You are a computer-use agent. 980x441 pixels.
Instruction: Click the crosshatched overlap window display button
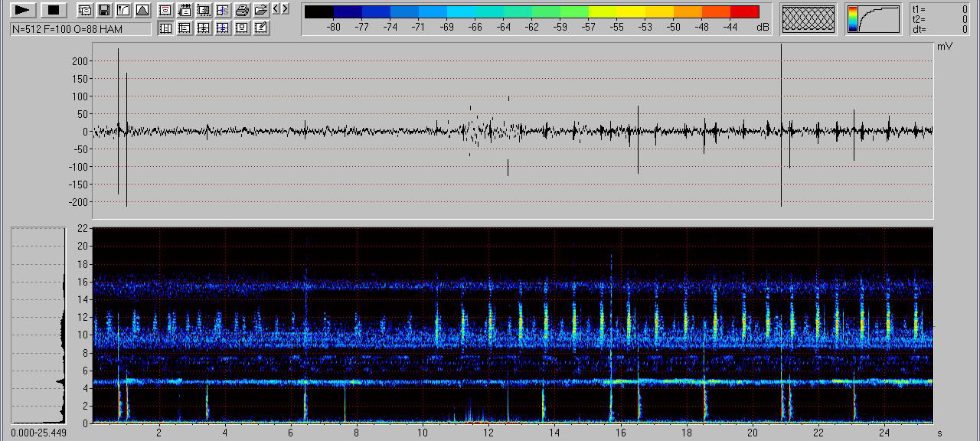(808, 19)
